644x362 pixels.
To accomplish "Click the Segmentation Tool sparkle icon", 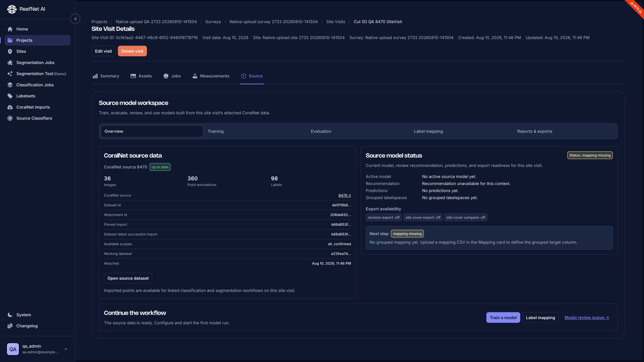I will point(10,74).
